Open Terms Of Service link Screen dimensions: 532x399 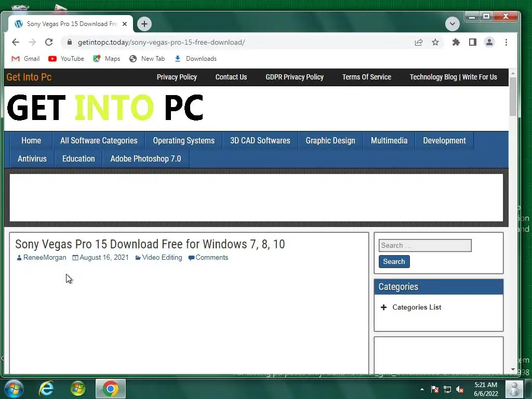366,77
